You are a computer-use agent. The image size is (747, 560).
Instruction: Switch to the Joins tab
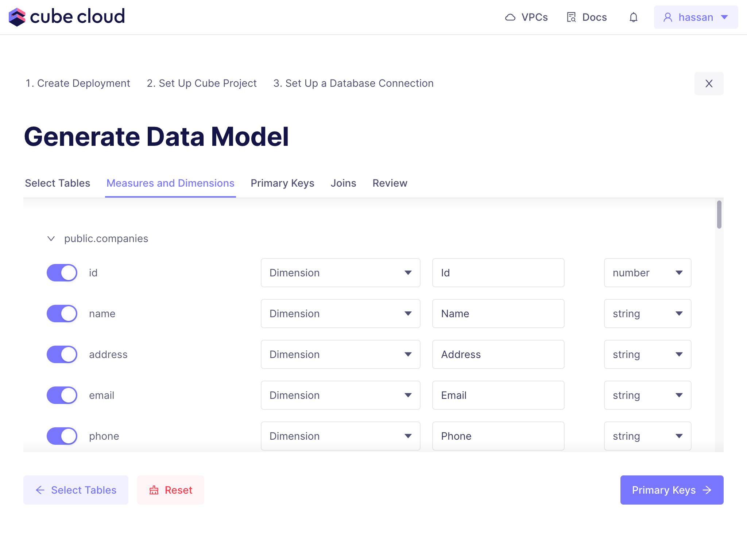pyautogui.click(x=343, y=183)
